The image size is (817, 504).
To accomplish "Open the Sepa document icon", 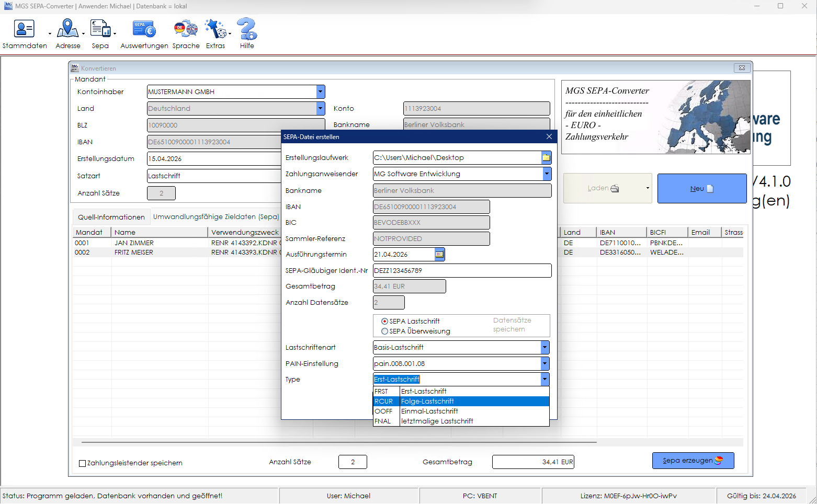I will pyautogui.click(x=100, y=28).
